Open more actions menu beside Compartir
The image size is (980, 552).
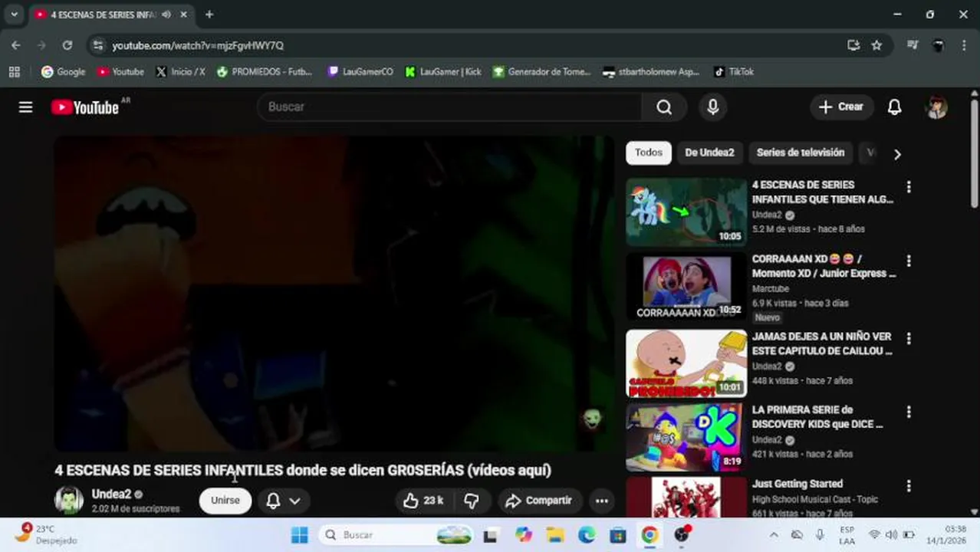[x=602, y=501]
